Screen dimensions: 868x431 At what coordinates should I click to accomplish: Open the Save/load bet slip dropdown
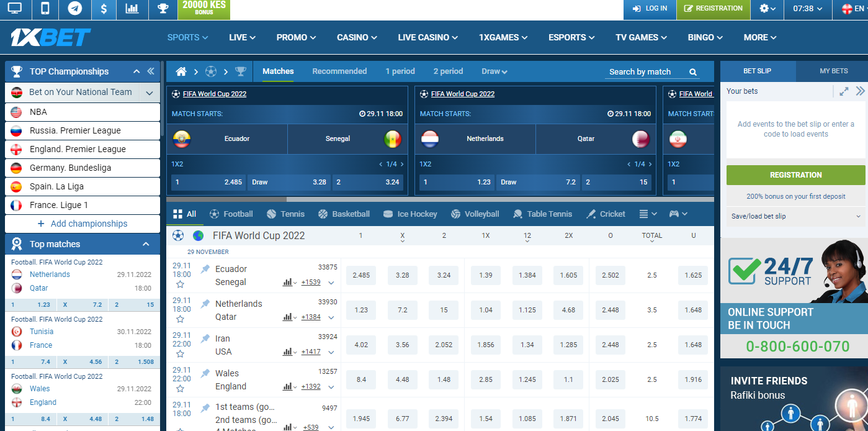796,216
